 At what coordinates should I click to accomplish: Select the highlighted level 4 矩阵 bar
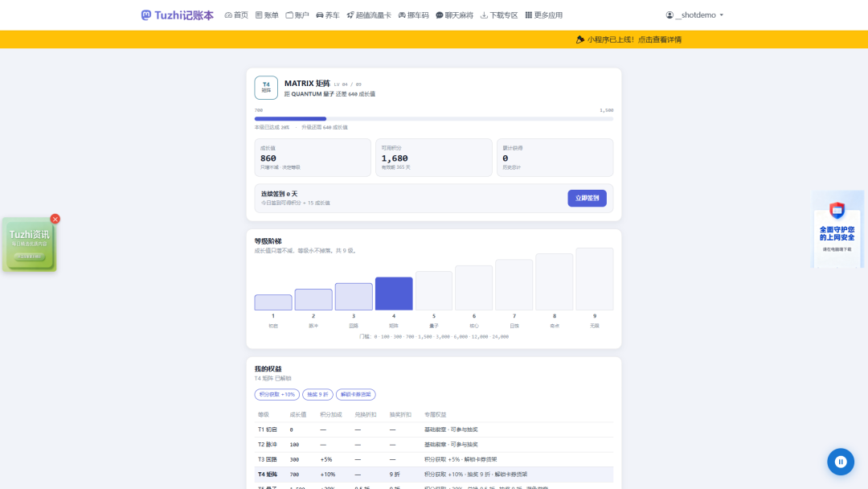pos(394,294)
